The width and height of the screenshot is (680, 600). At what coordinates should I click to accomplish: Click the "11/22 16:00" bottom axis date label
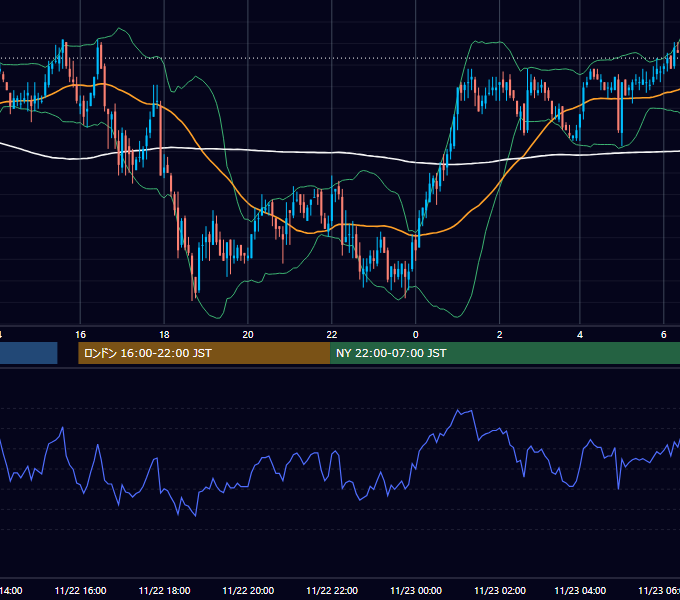point(80,590)
